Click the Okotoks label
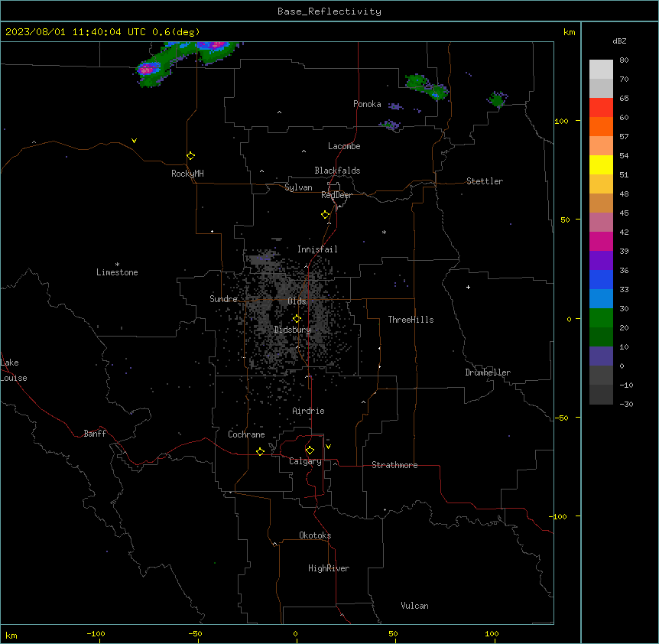659x644 pixels. click(x=315, y=535)
